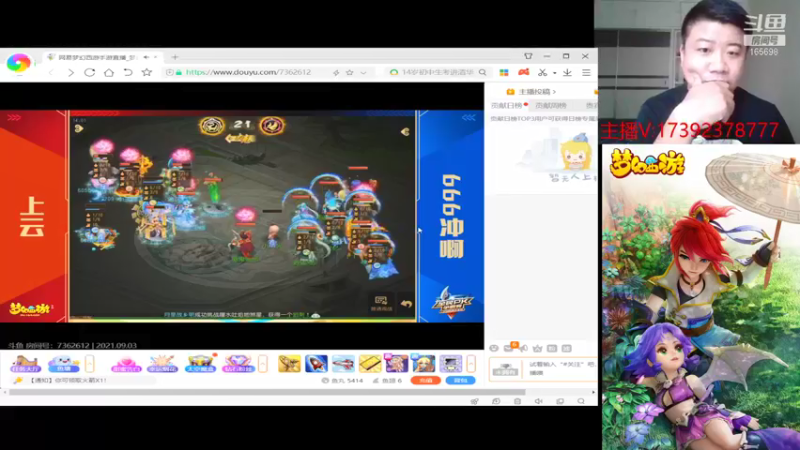Open a new browser tab

coord(175,57)
